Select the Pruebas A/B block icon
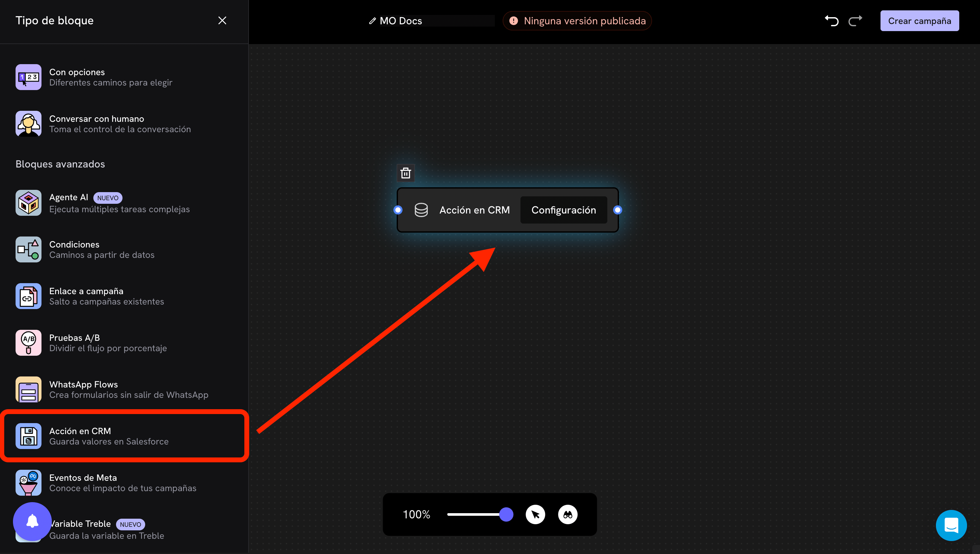The image size is (980, 554). pos(29,343)
